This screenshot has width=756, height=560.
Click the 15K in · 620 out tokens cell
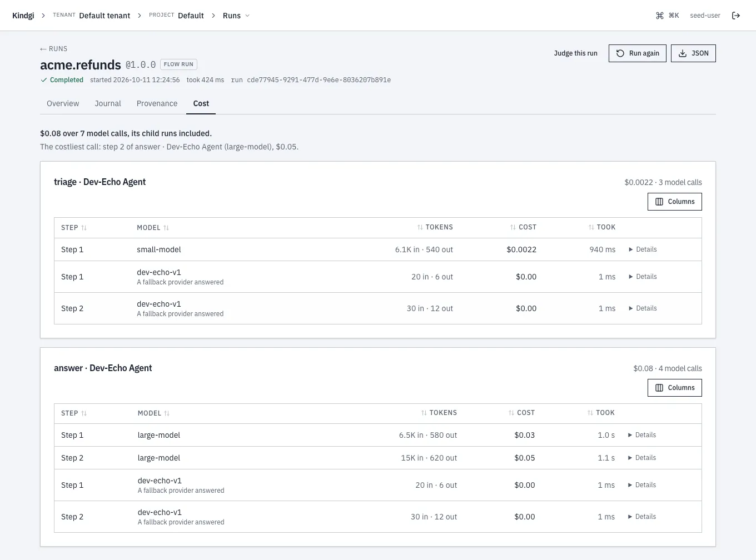tap(429, 458)
